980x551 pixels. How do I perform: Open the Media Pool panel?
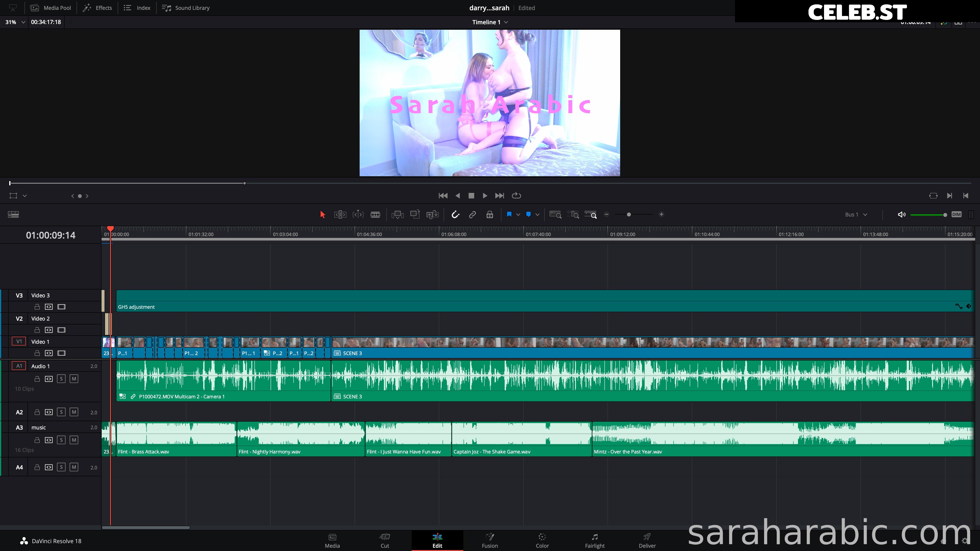51,8
